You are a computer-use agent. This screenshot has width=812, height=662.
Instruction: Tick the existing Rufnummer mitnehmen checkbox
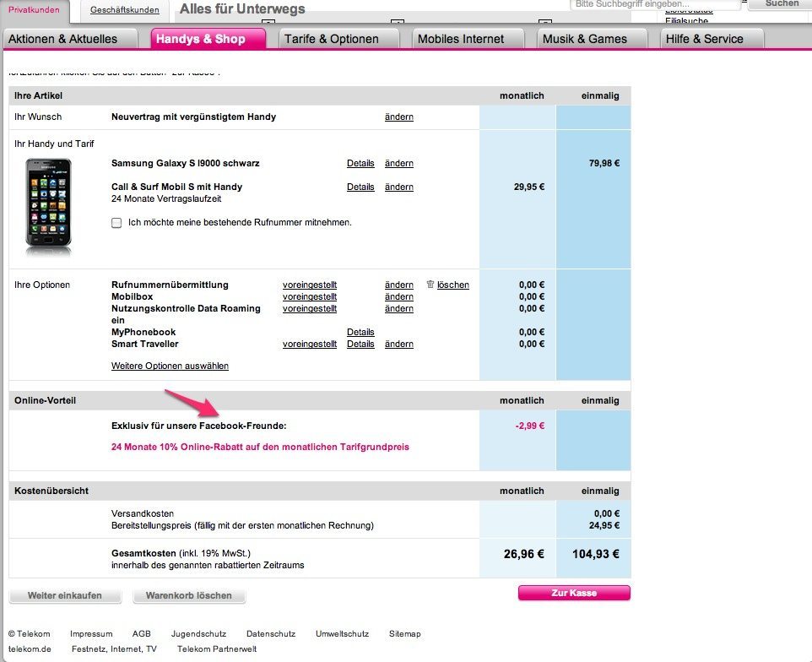[116, 223]
